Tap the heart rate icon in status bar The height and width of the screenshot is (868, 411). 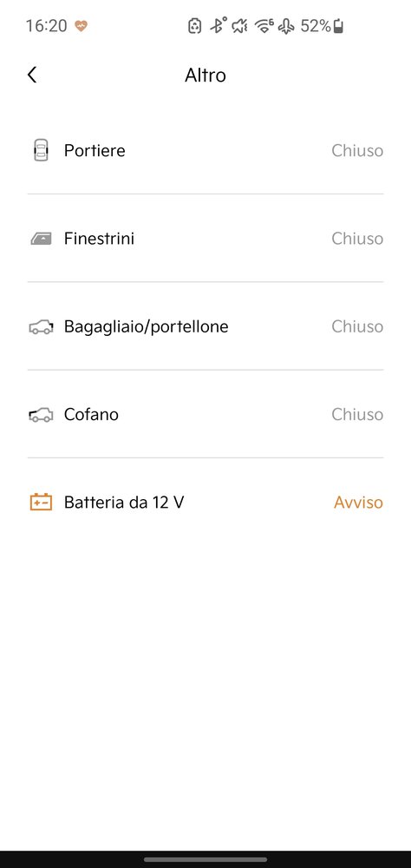pyautogui.click(x=82, y=25)
